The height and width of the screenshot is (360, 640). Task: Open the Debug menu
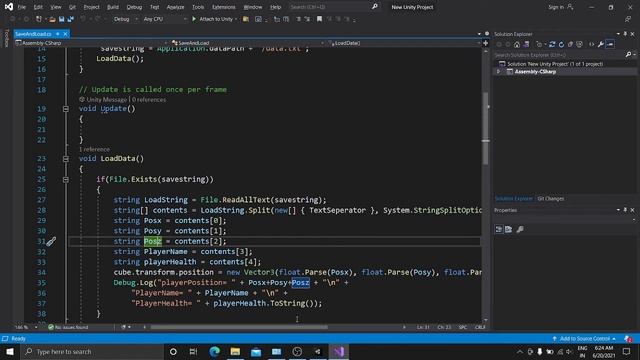click(134, 7)
